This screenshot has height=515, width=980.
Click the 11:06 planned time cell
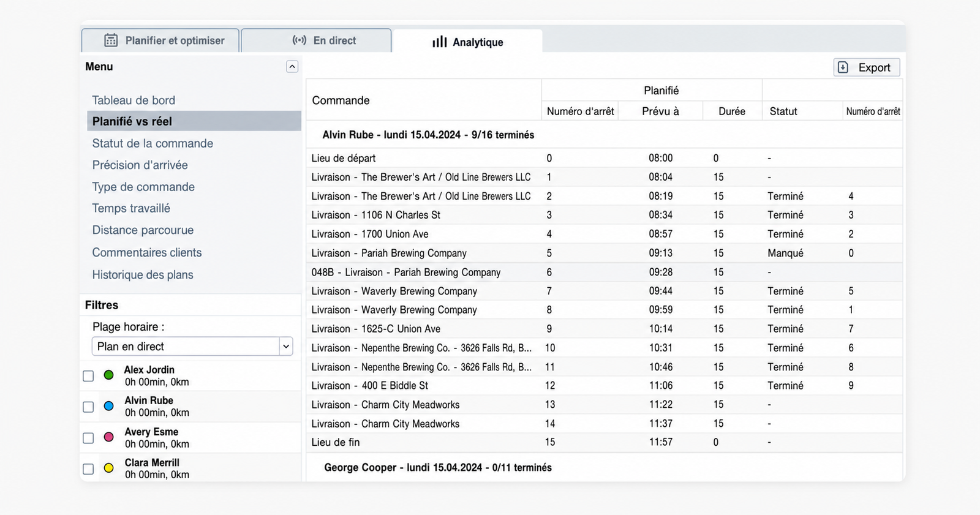pyautogui.click(x=661, y=385)
